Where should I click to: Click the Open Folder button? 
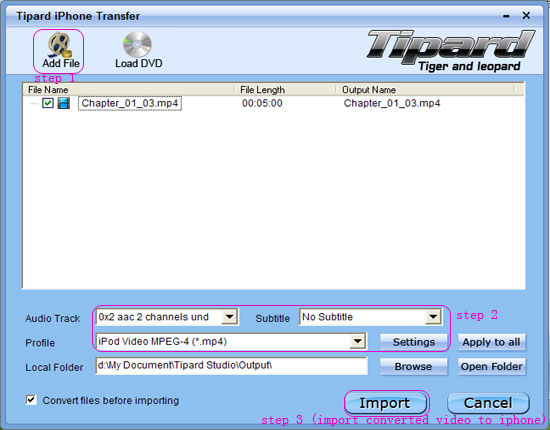tap(491, 367)
